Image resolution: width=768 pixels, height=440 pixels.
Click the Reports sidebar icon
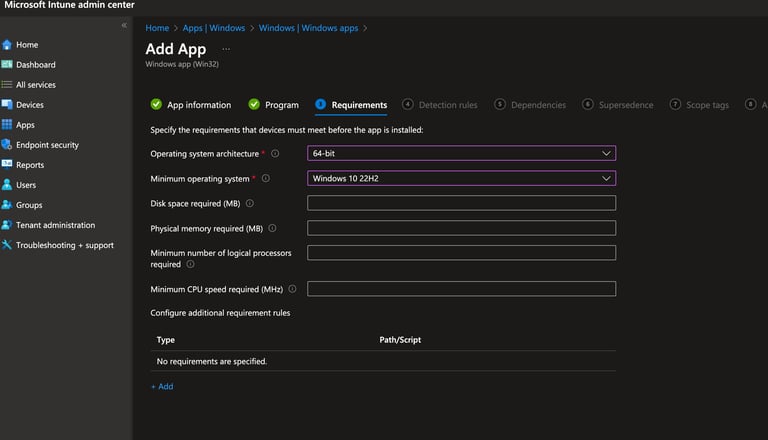[7, 165]
